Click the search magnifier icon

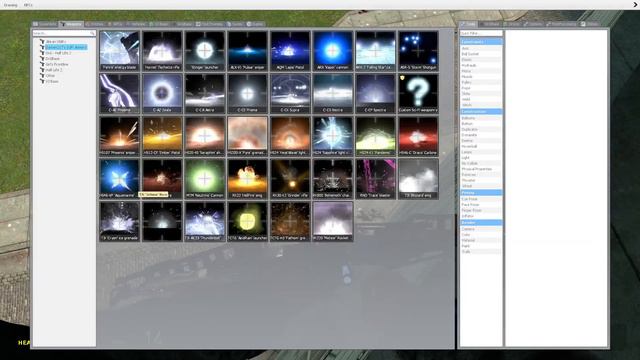[x=93, y=33]
